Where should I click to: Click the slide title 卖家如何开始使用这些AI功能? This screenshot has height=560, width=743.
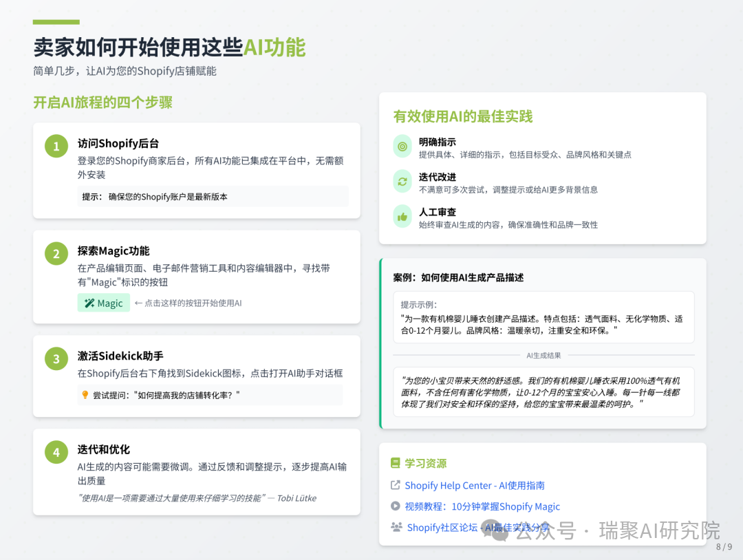(170, 47)
